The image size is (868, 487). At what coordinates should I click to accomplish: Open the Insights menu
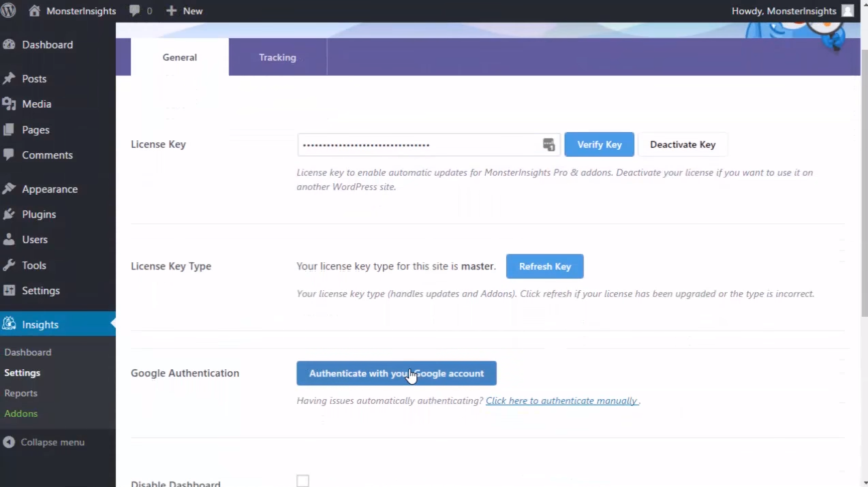pyautogui.click(x=58, y=324)
